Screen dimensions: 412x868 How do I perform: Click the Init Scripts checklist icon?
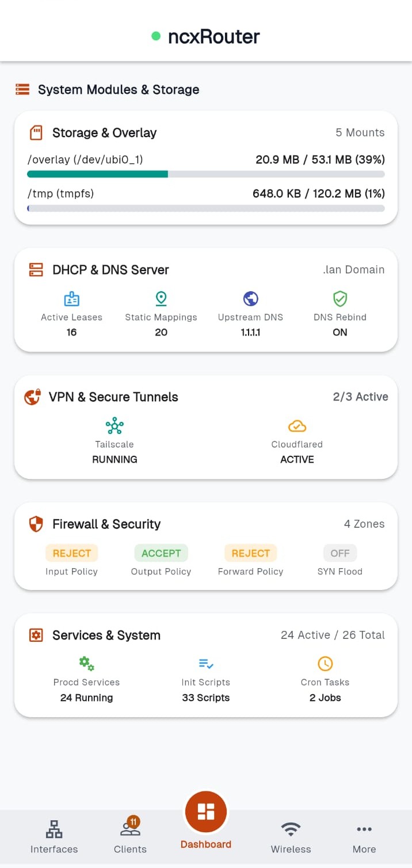point(206,664)
